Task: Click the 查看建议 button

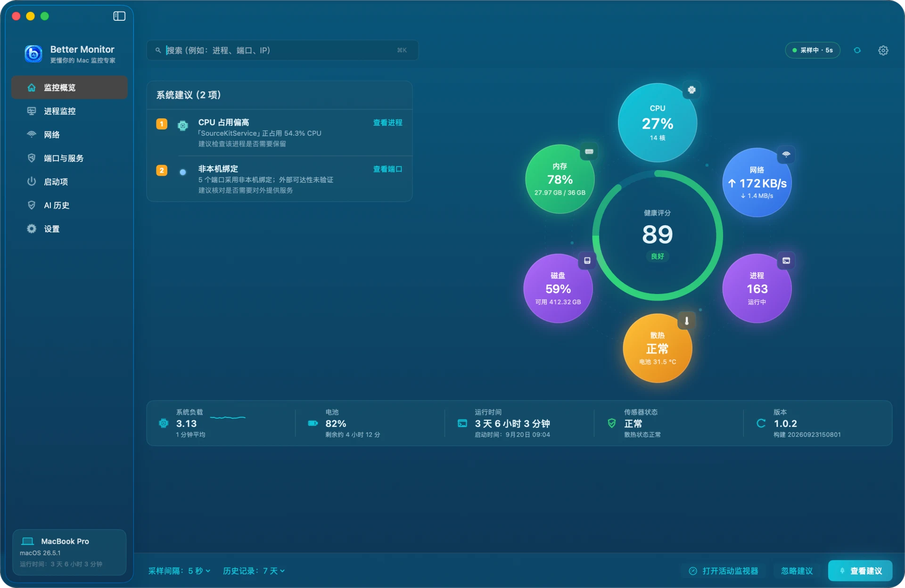Action: click(x=860, y=571)
